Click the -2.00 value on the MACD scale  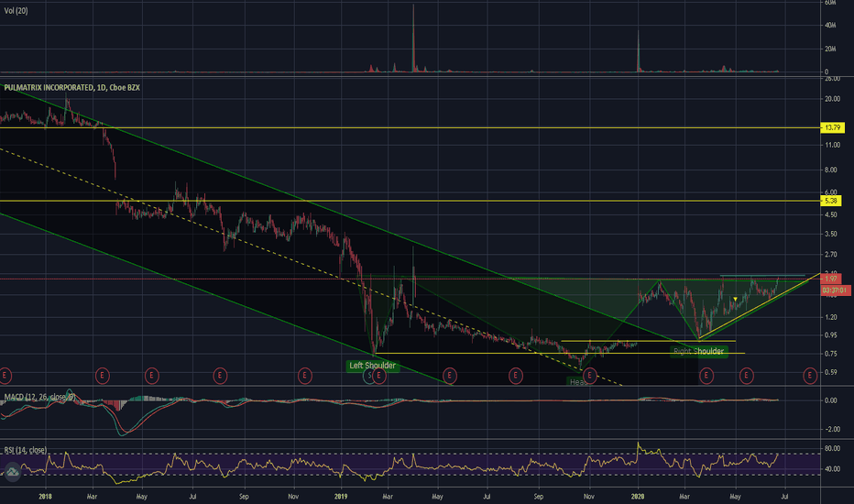[x=832, y=430]
